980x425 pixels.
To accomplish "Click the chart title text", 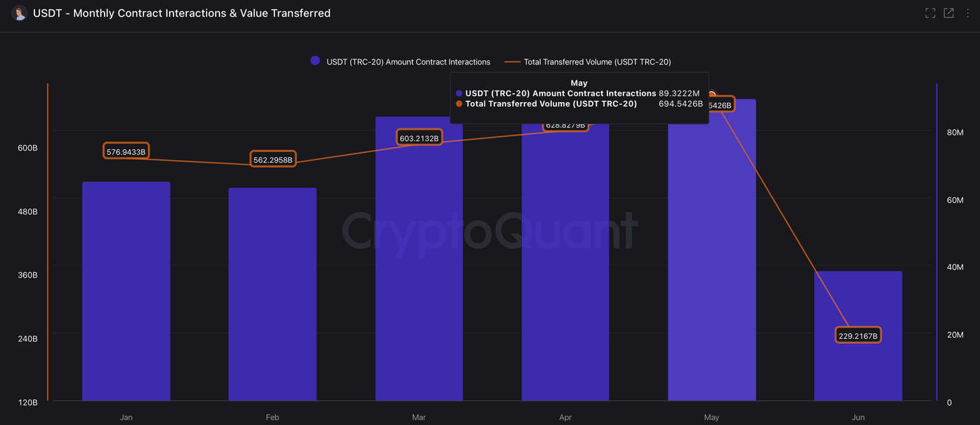I will [x=182, y=13].
